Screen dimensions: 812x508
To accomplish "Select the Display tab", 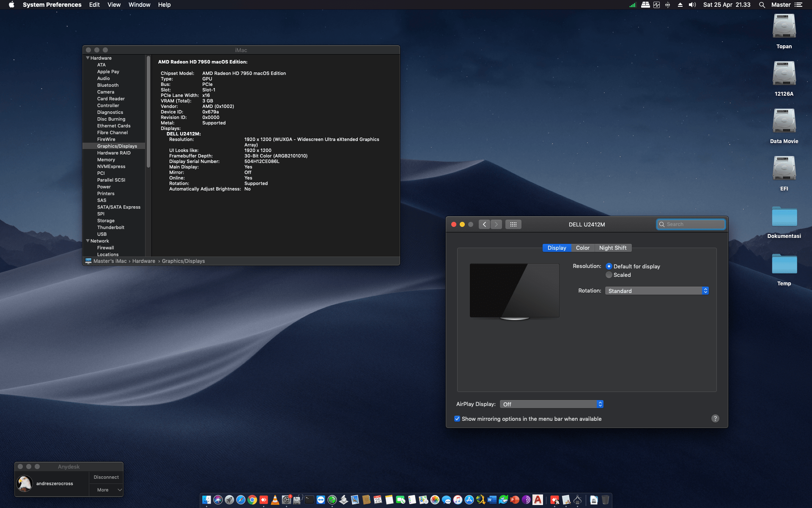I will click(x=557, y=248).
